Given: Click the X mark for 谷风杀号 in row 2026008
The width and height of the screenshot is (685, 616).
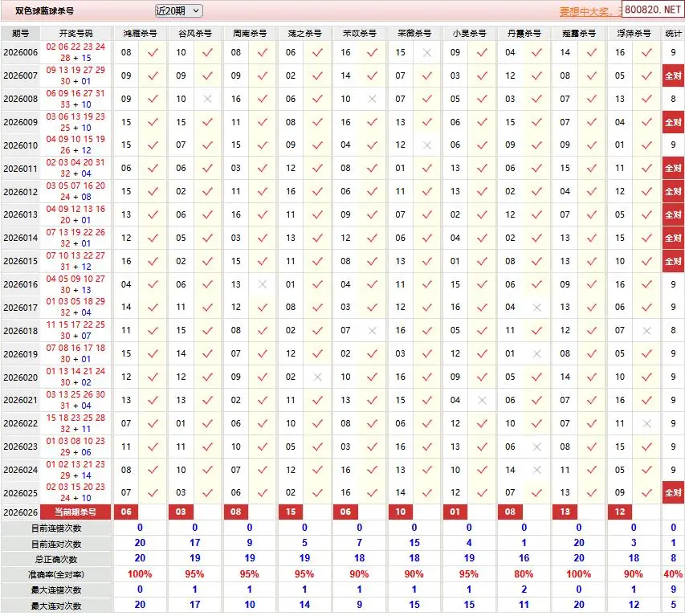Looking at the screenshot, I should tap(208, 99).
